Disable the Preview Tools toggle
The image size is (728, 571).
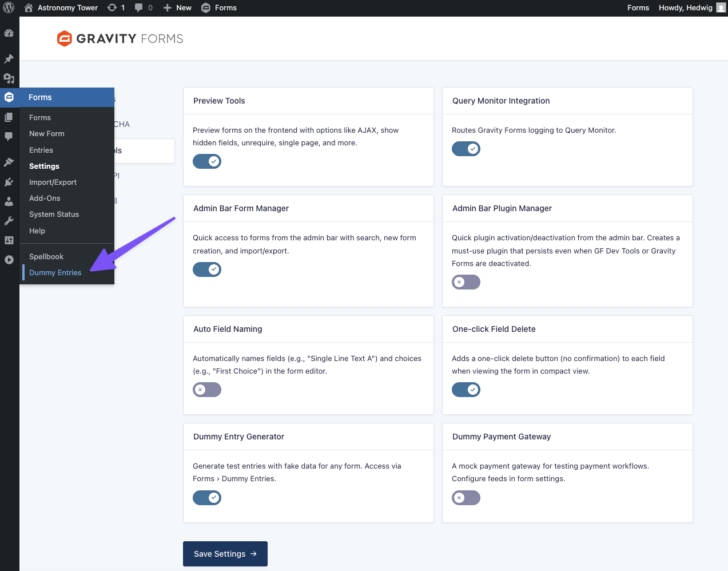coord(207,161)
